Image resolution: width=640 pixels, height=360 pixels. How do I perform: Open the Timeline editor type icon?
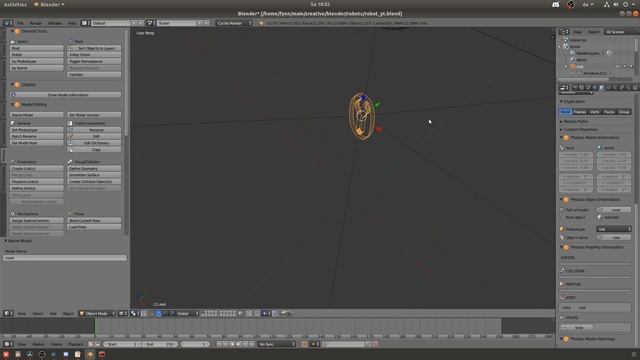pos(8,344)
